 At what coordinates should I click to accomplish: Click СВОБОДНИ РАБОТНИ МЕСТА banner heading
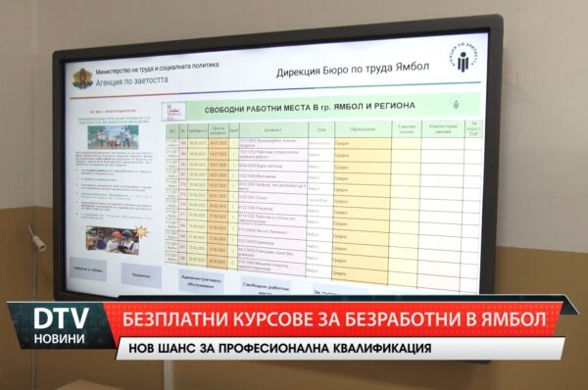(310, 108)
